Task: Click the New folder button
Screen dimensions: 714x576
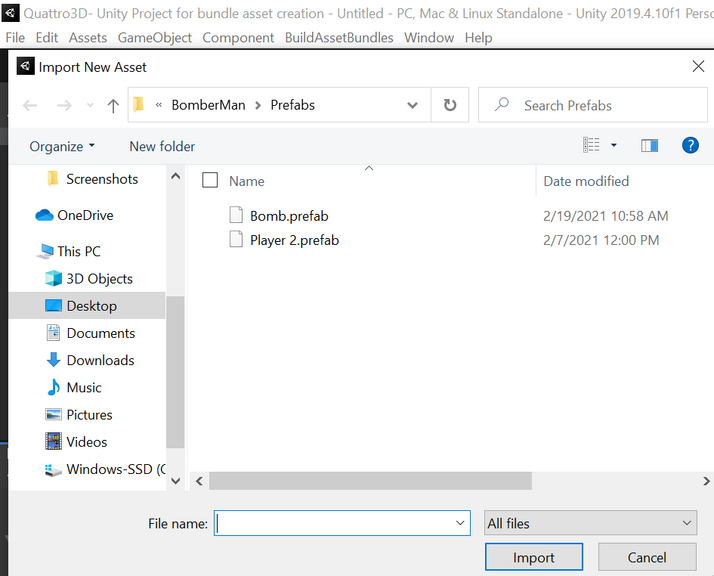Action: 162,146
